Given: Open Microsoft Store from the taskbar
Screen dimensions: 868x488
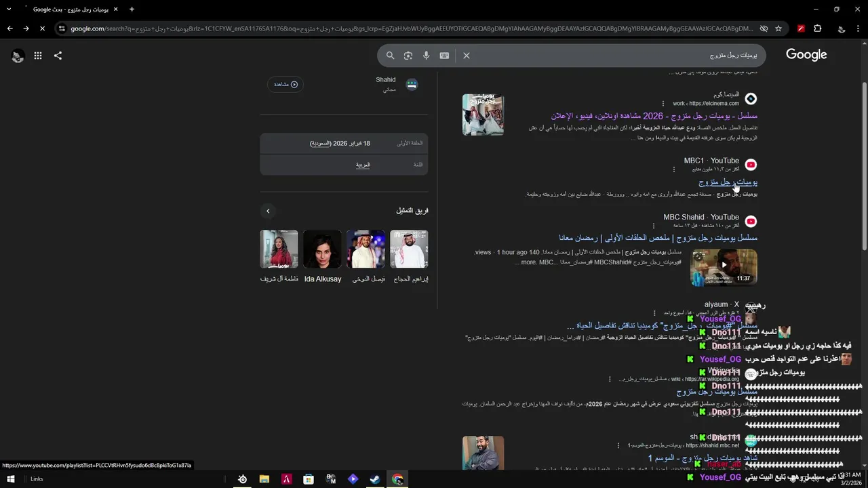Looking at the screenshot, I should click(309, 479).
